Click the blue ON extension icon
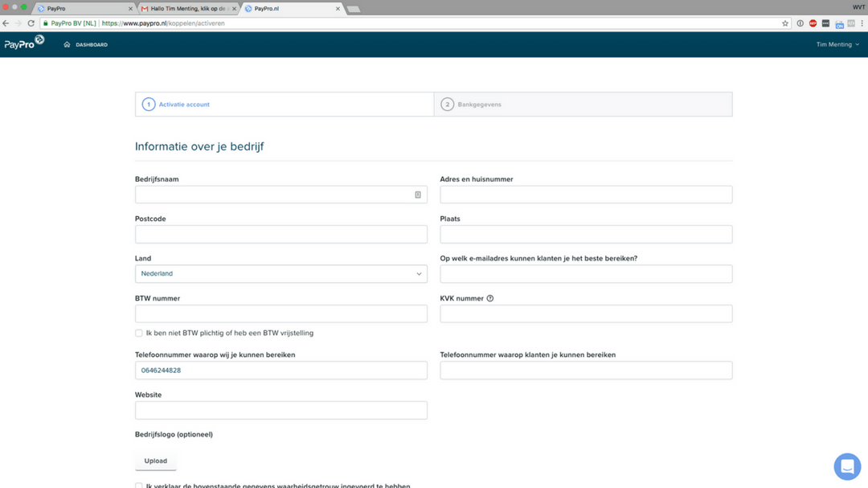 [839, 24]
